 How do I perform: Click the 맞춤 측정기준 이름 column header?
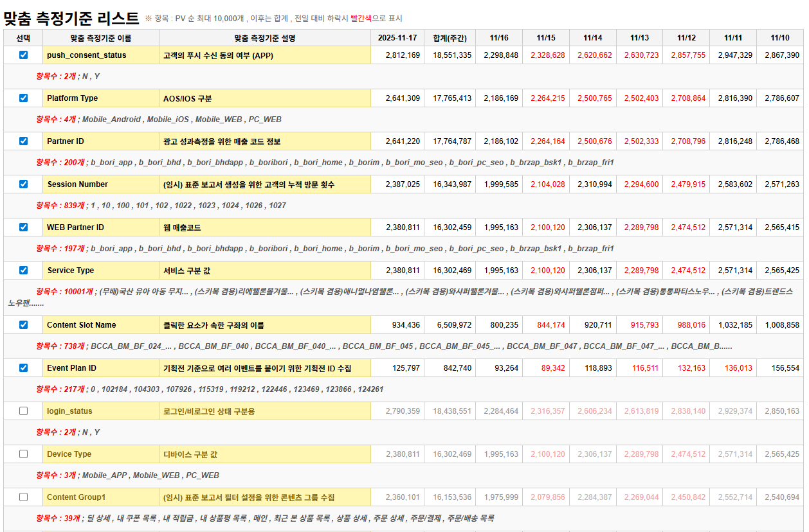point(101,38)
